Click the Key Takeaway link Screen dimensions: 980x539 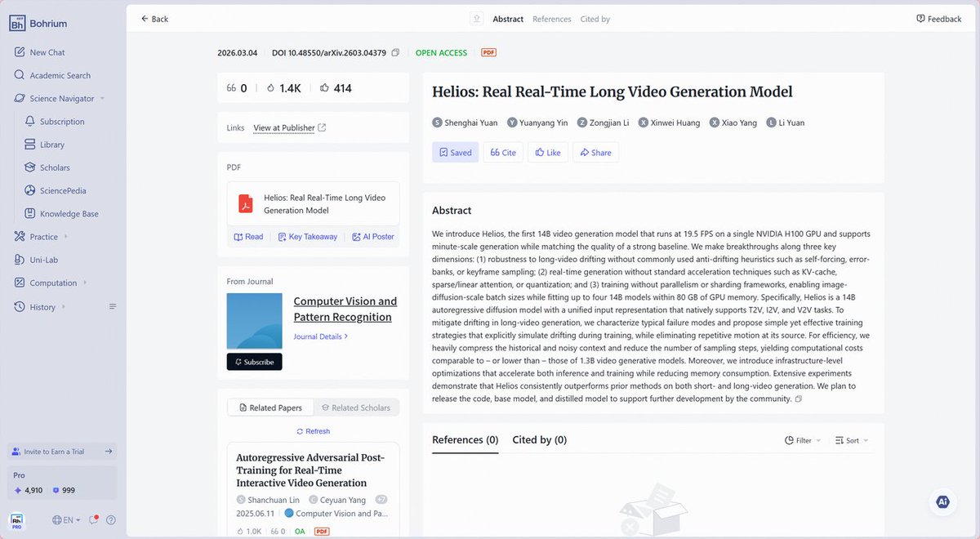[x=307, y=237]
